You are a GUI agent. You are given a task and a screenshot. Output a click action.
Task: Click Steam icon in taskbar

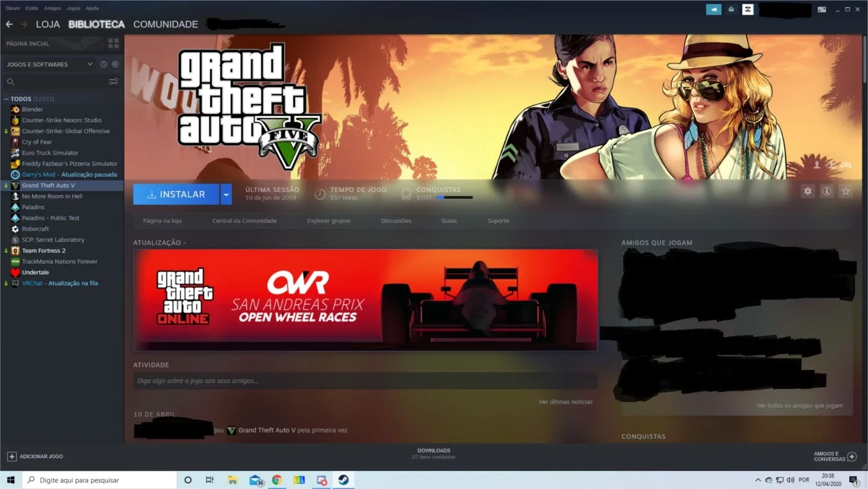[x=343, y=480]
